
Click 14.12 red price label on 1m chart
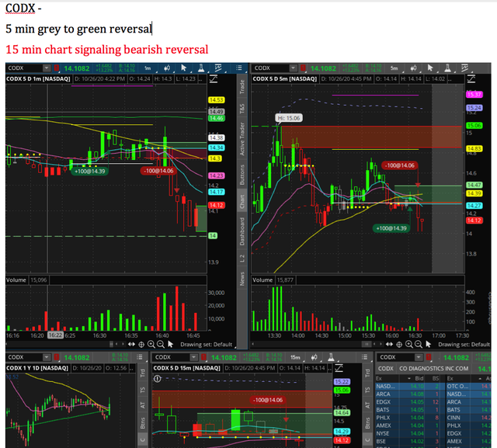(216, 205)
